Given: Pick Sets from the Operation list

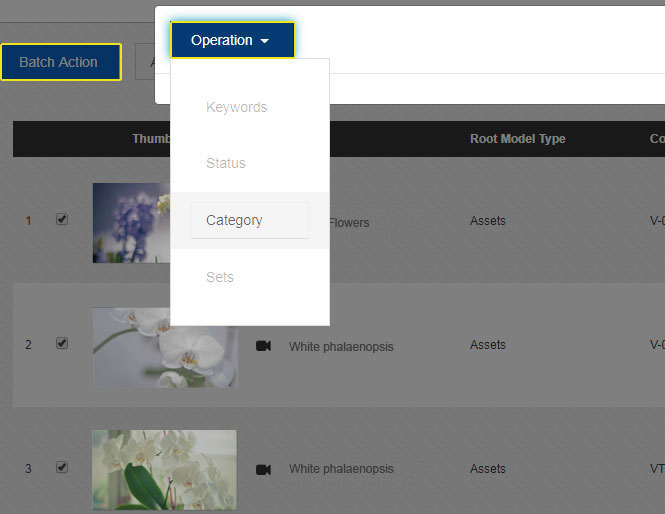Looking at the screenshot, I should [x=220, y=277].
